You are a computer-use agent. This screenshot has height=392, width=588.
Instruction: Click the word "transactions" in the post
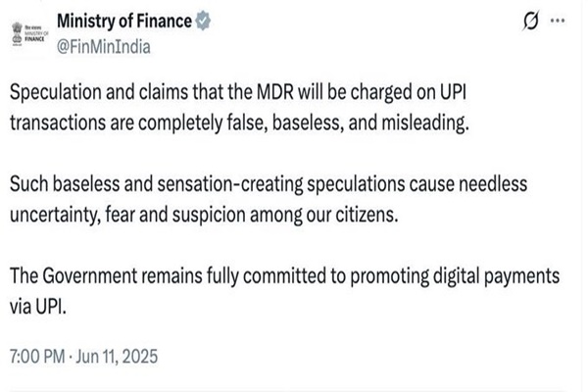pos(57,122)
